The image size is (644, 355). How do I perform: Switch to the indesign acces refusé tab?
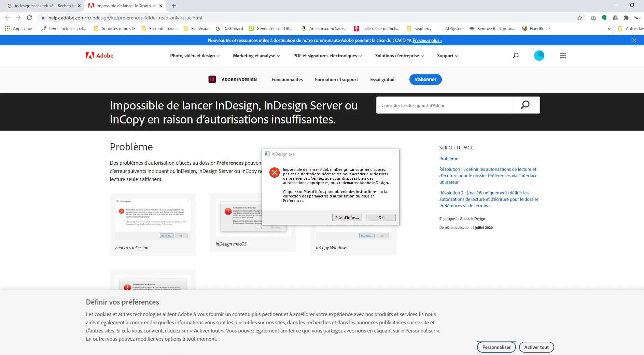point(44,6)
